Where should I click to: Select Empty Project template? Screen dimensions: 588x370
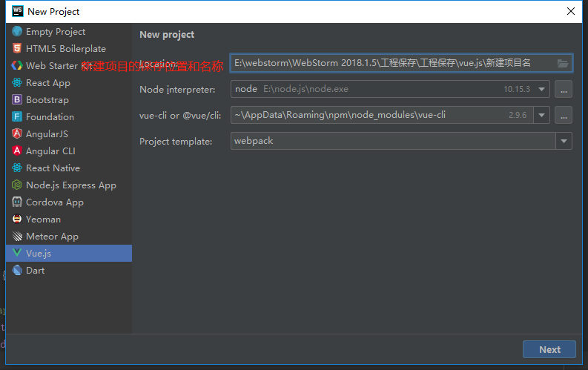click(69, 31)
